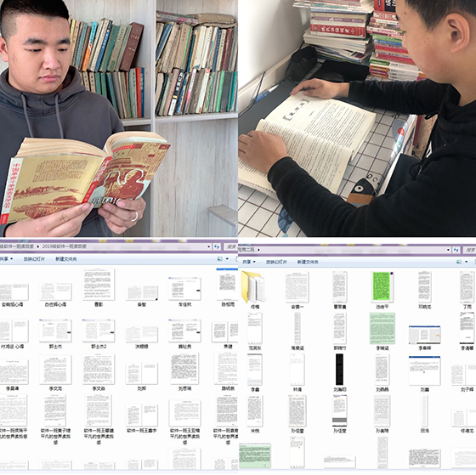Click the refresh icon in the 二班 window
This screenshot has height=475, width=476.
pos(456,250)
